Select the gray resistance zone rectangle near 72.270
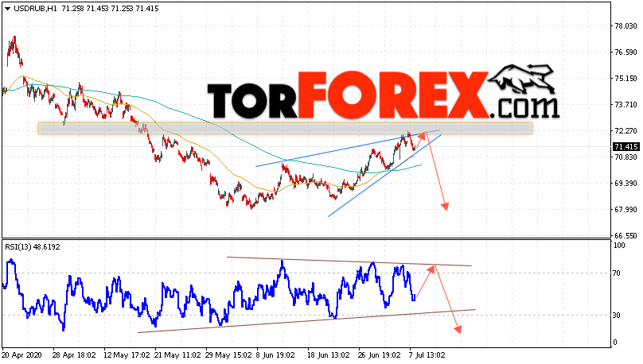This screenshot has width=643, height=364. point(285,129)
